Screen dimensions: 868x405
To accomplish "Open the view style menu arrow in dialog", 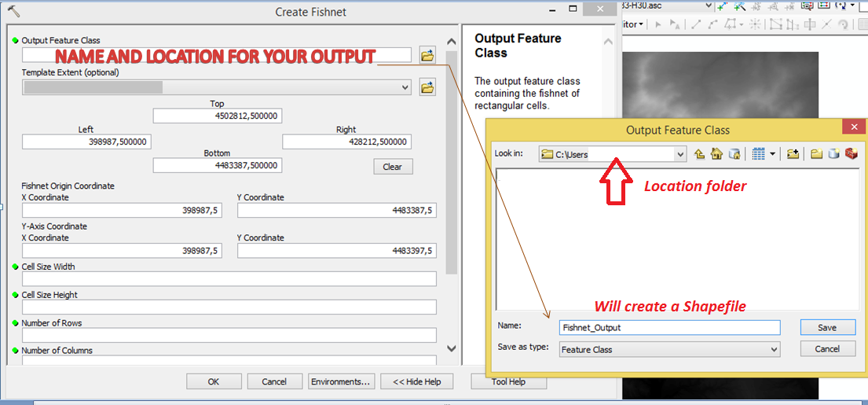I will pyautogui.click(x=773, y=154).
